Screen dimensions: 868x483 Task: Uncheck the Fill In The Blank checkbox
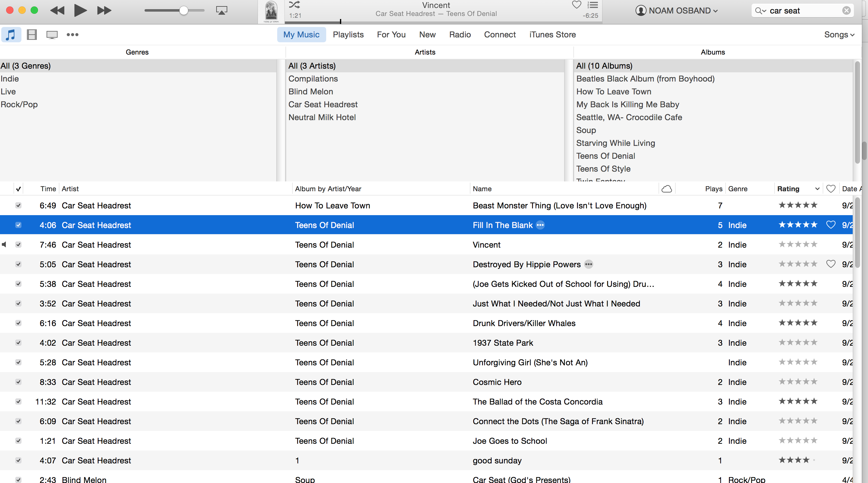pos(19,225)
